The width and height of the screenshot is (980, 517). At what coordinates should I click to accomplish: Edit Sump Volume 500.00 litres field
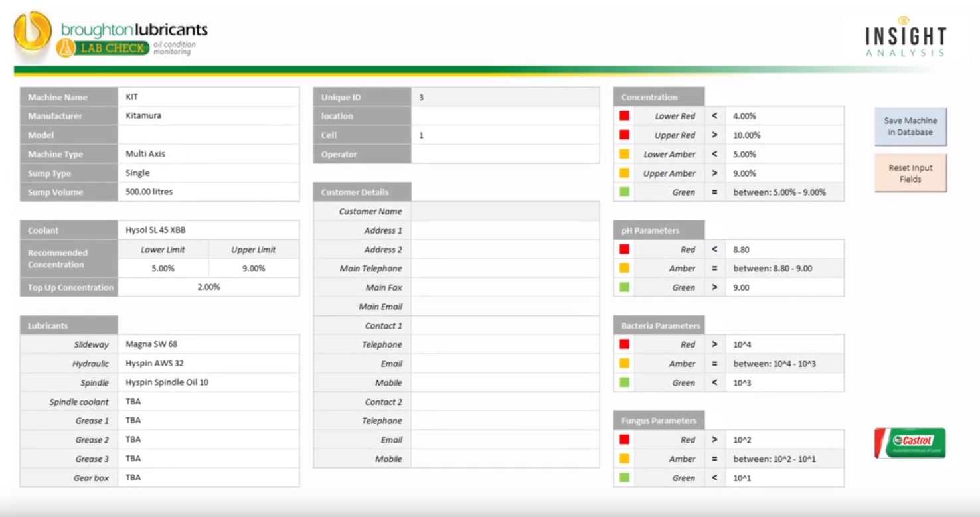pos(208,192)
